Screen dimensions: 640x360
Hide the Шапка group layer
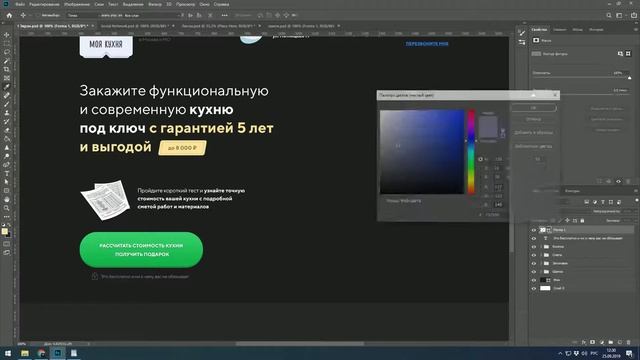click(x=533, y=271)
